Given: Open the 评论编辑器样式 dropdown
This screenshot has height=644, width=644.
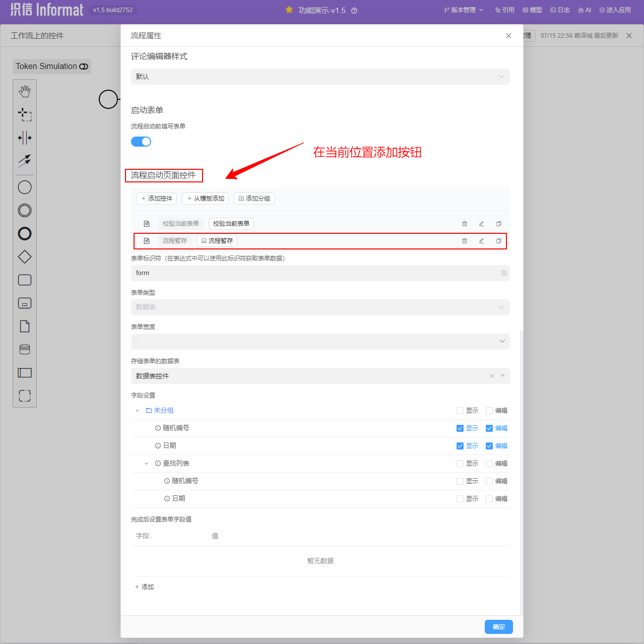Looking at the screenshot, I should coord(320,77).
